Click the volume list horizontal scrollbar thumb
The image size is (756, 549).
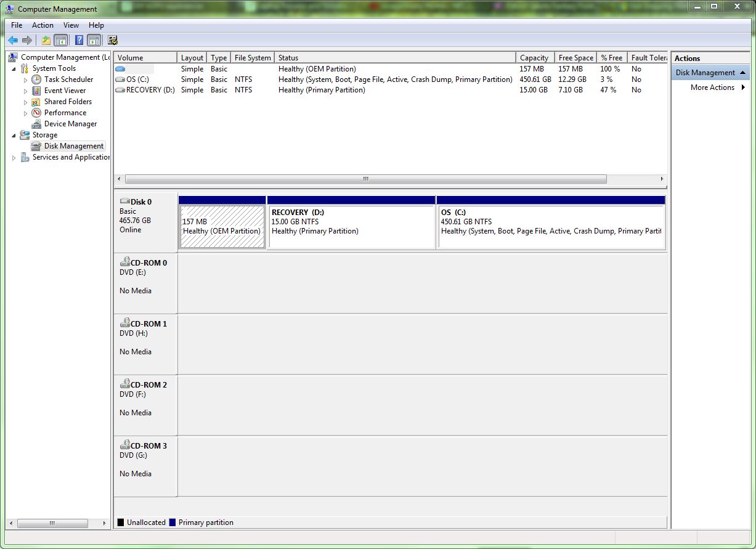[x=365, y=179]
